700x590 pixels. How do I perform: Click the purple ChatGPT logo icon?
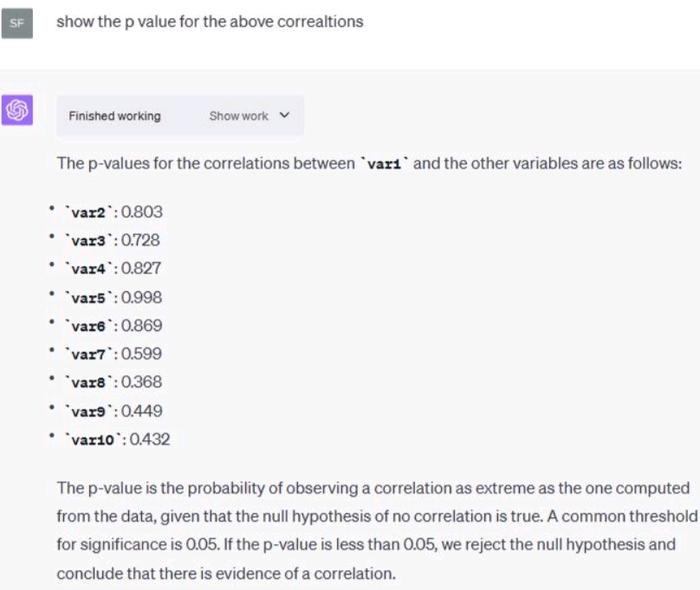pos(17,111)
